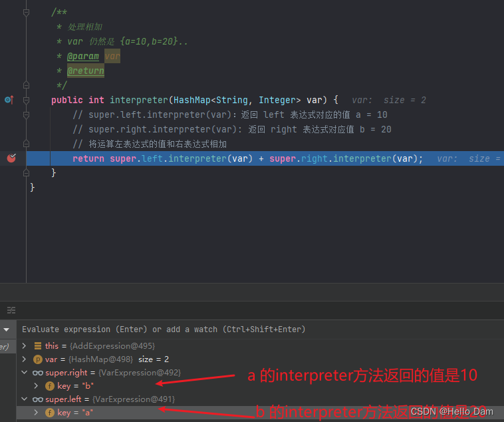Click the fold end marker at closing brace
Image resolution: width=504 pixels, height=422 pixels.
(27, 173)
